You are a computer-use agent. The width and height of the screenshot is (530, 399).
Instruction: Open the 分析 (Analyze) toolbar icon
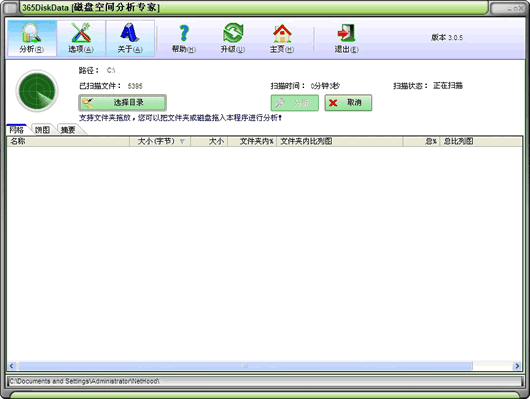pyautogui.click(x=32, y=38)
